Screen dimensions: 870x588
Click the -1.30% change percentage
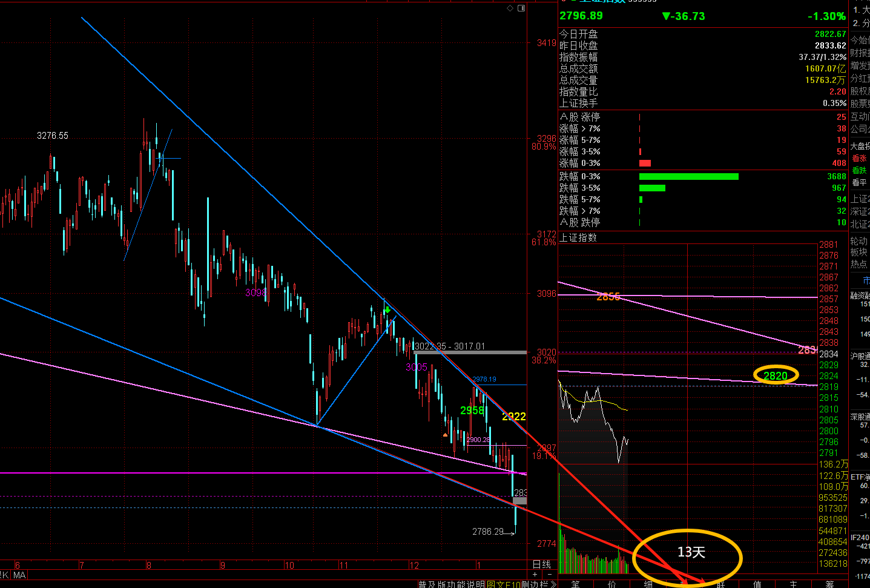826,16
